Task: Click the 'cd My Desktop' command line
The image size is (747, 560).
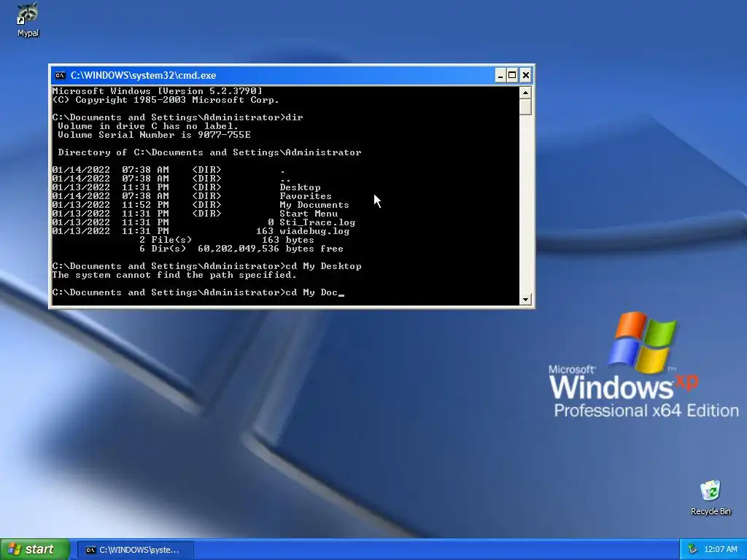Action: pyautogui.click(x=323, y=266)
